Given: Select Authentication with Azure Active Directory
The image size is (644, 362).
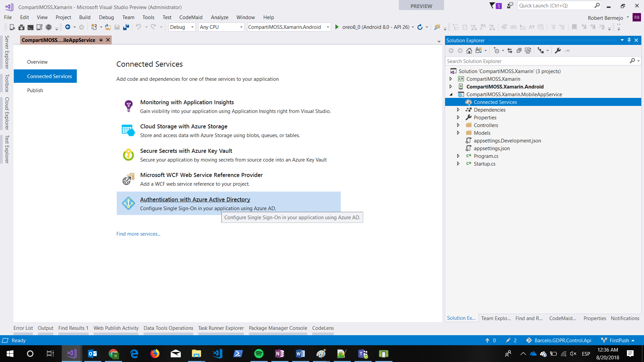Looking at the screenshot, I should click(x=195, y=199).
